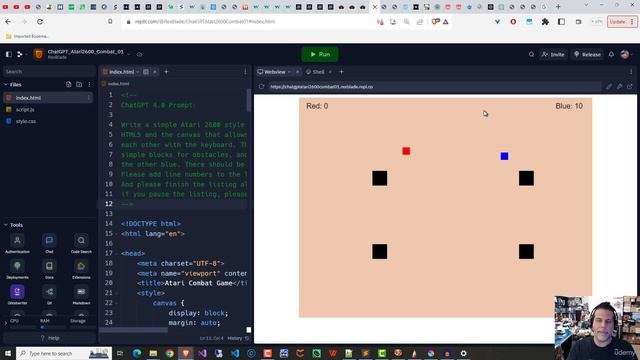This screenshot has height=360, width=640.
Task: Open the notifications bell
Action: 611,54
